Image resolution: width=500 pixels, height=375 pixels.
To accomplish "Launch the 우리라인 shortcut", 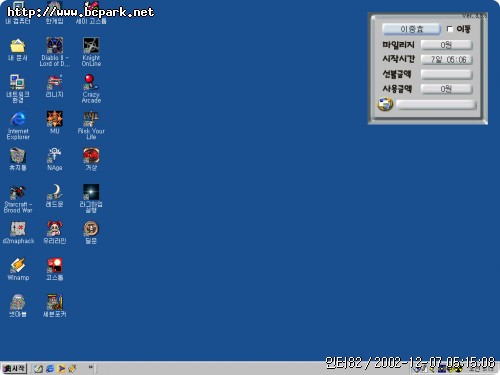I will tap(55, 229).
